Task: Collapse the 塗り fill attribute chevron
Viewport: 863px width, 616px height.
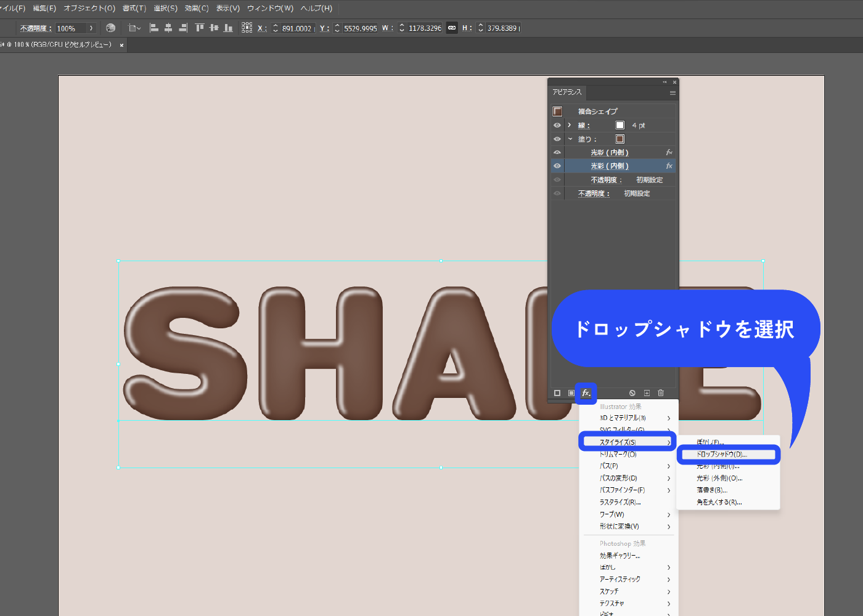Action: [x=570, y=139]
